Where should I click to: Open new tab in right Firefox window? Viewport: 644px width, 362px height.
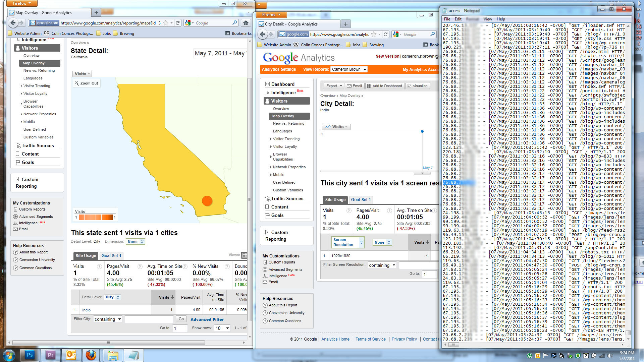tap(345, 24)
